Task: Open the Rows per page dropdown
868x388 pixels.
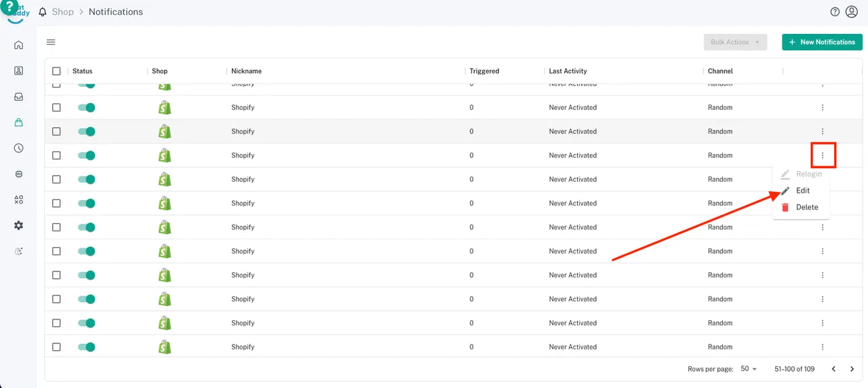Action: pyautogui.click(x=749, y=369)
